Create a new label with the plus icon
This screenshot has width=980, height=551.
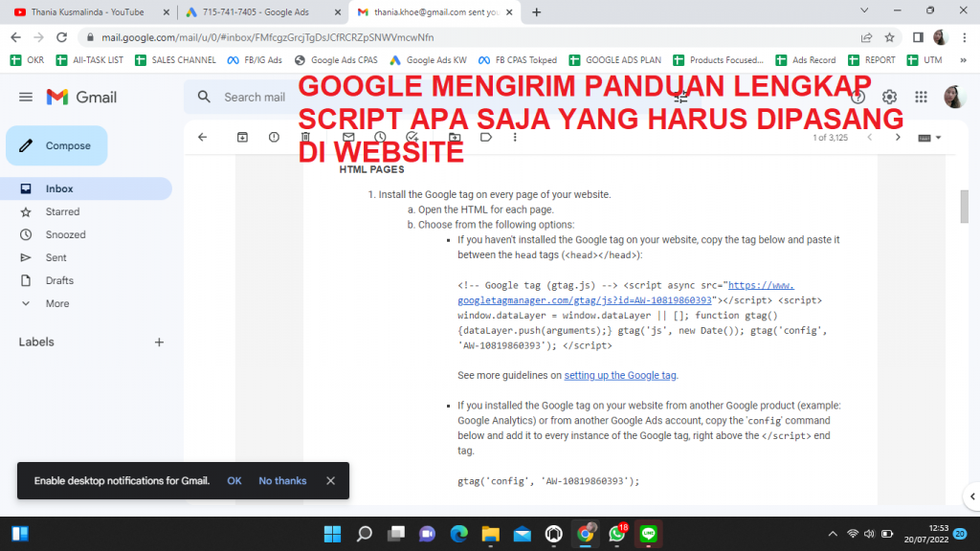click(159, 342)
